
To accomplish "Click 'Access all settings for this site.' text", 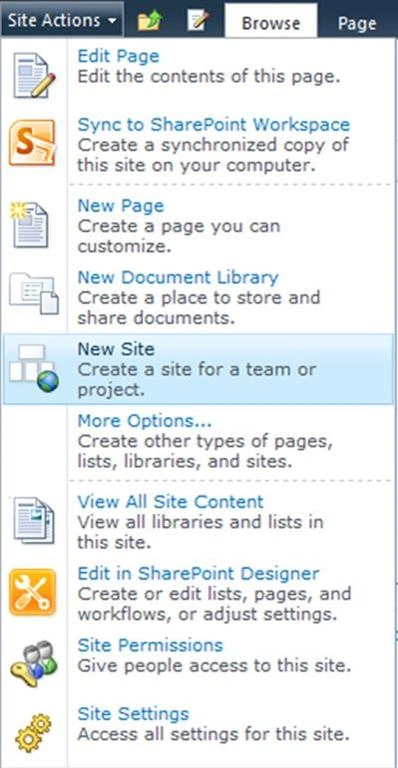I will (x=214, y=734).
